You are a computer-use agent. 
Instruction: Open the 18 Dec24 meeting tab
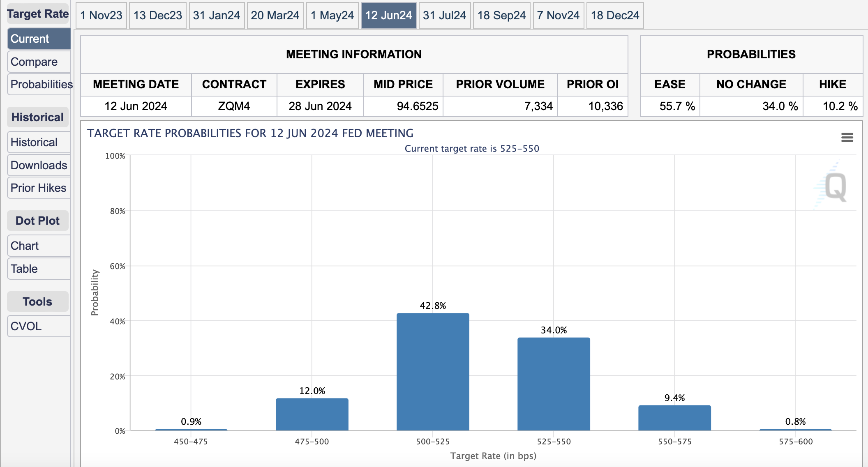[x=615, y=16]
